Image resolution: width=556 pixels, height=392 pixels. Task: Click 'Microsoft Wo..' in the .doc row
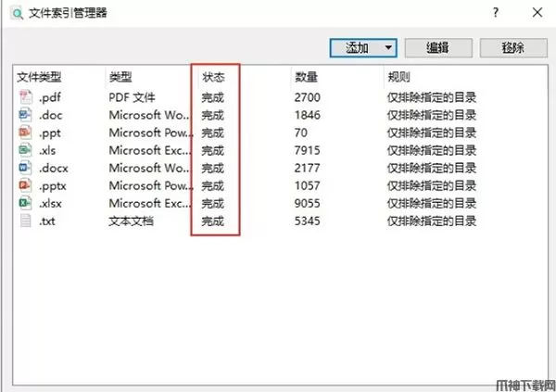click(149, 115)
